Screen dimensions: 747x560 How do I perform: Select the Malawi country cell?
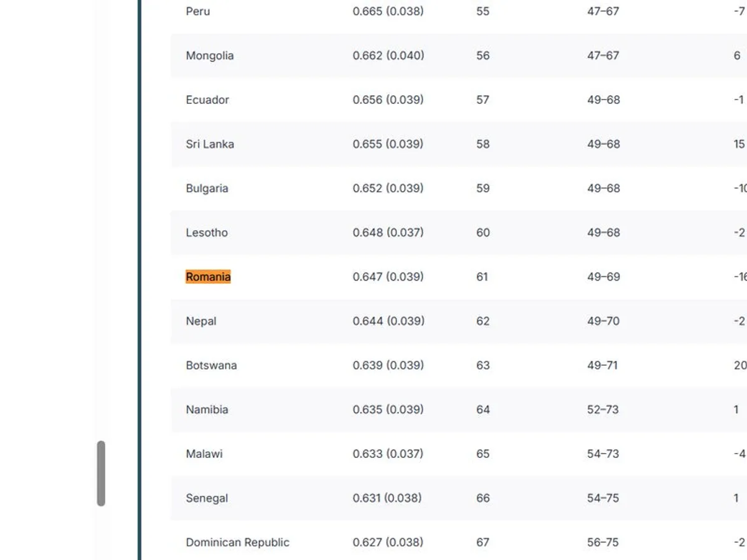[x=204, y=454]
